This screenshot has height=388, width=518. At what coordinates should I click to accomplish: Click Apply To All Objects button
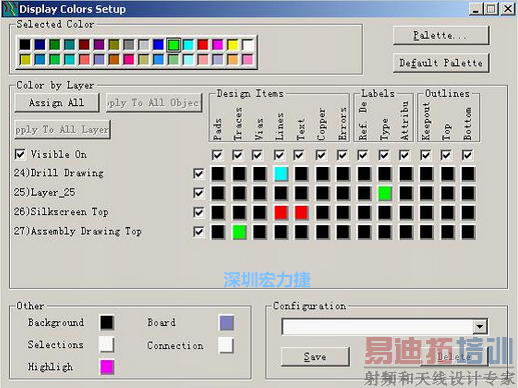click(154, 102)
